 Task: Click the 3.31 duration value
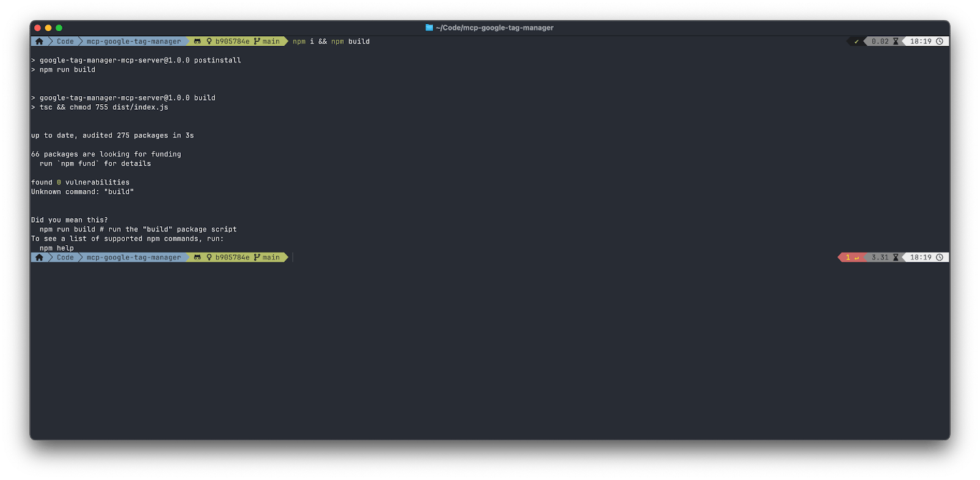click(880, 257)
